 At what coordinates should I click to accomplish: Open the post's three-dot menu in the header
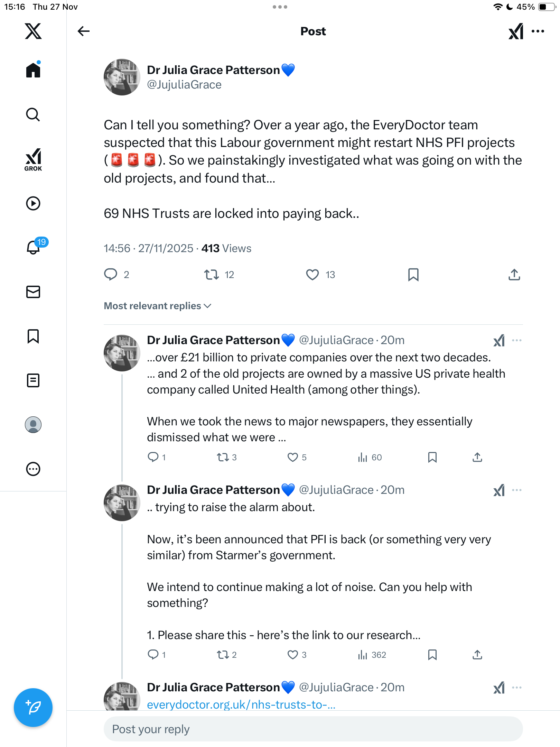[538, 31]
